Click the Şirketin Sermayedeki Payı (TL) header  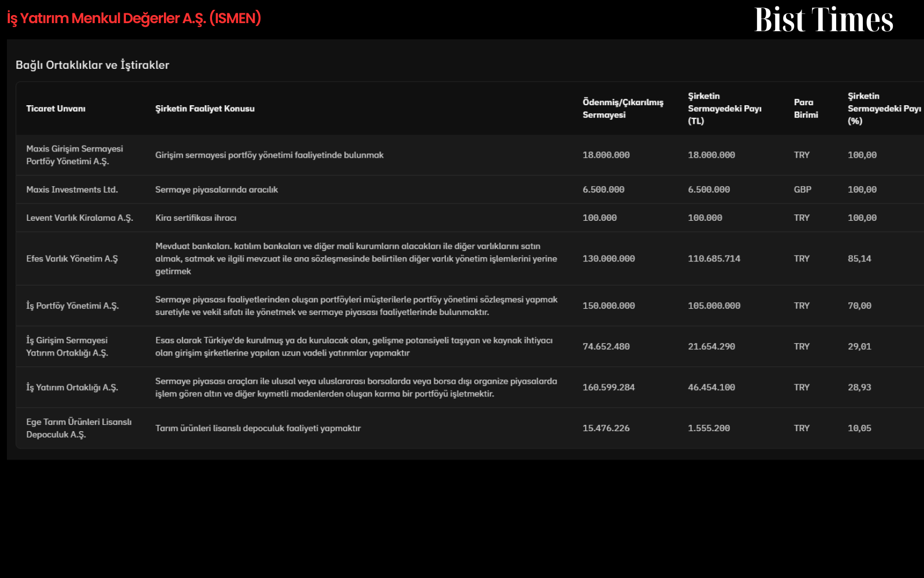(x=724, y=109)
